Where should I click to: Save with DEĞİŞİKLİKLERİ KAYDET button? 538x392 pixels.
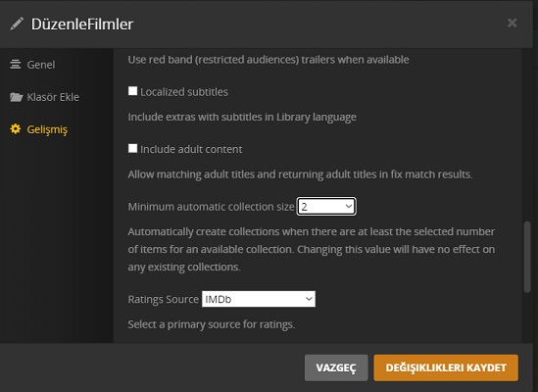[x=446, y=367]
